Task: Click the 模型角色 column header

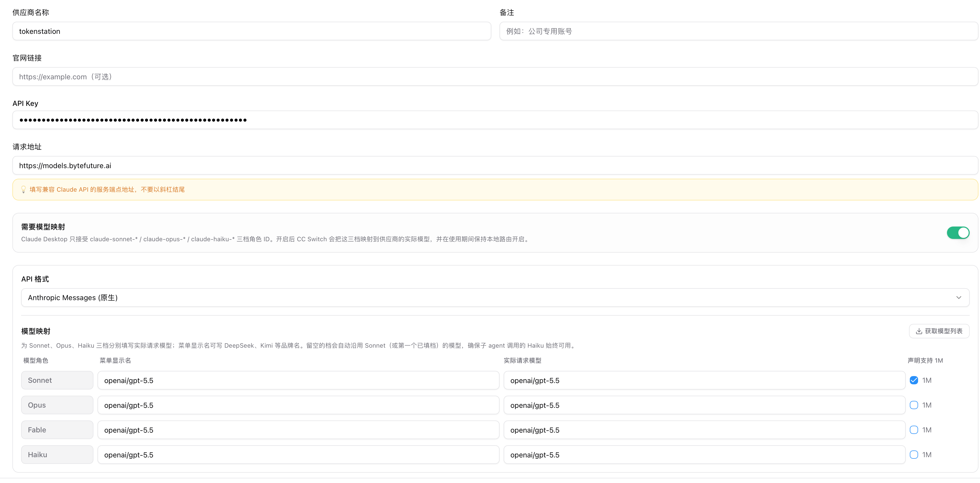Action: click(x=36, y=360)
